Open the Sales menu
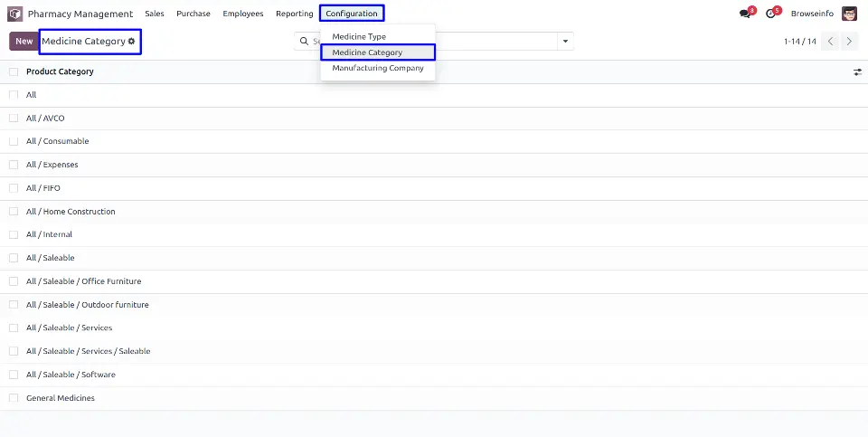Screen dimensions: 868x437 [155, 14]
